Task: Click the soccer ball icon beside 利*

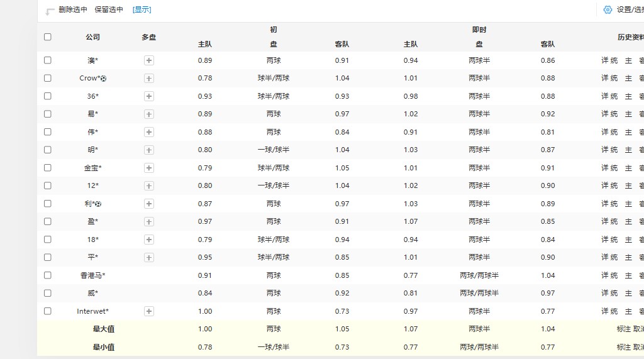Action: point(98,204)
